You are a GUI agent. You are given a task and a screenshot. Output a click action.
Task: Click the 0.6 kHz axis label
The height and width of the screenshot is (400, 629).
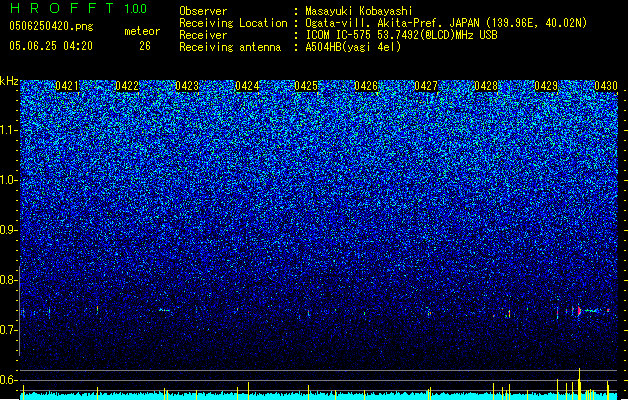9,380
